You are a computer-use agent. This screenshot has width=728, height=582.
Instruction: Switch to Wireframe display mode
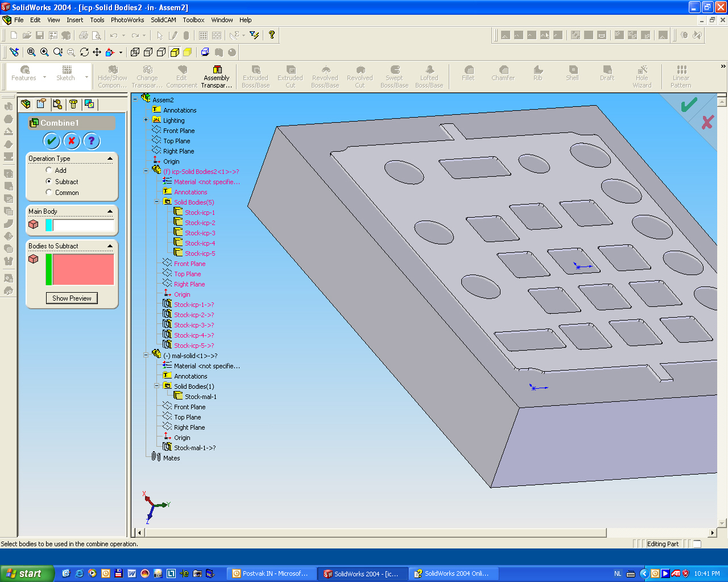click(x=135, y=52)
